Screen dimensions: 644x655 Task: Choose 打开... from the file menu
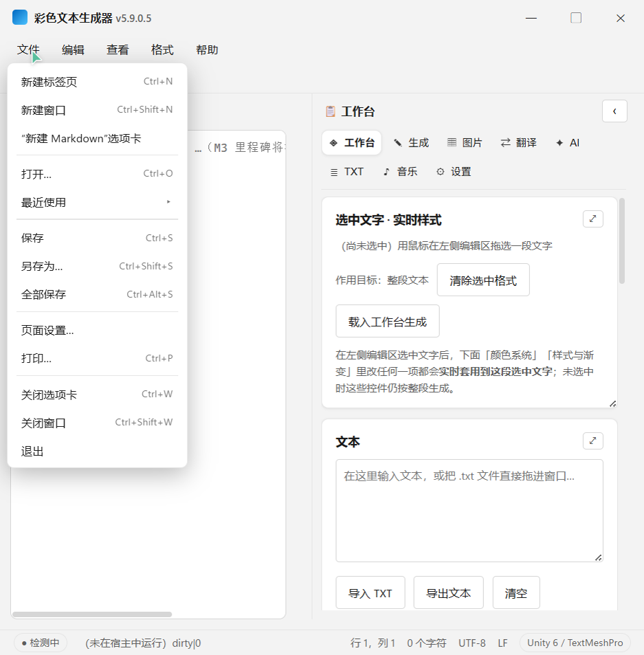97,174
